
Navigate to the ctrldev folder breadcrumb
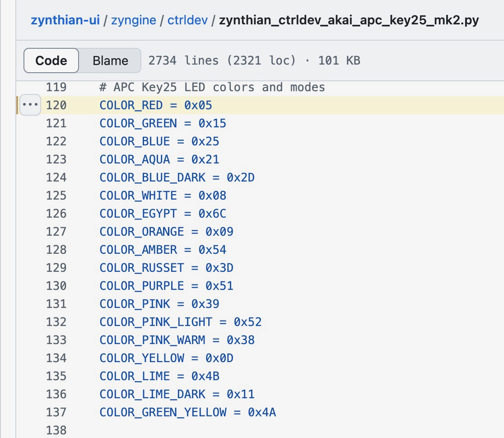(188, 20)
